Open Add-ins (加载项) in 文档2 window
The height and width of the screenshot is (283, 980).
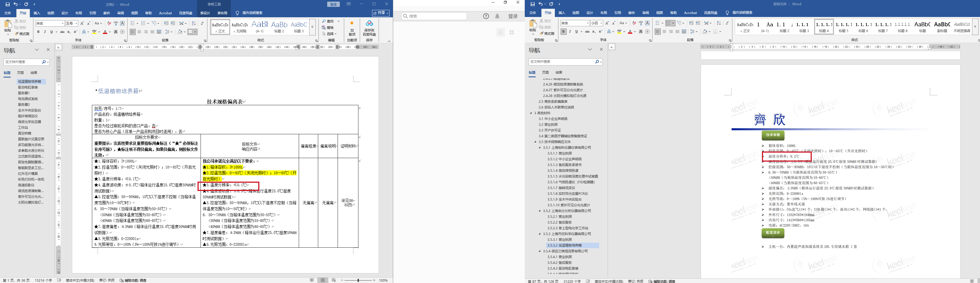[x=352, y=28]
